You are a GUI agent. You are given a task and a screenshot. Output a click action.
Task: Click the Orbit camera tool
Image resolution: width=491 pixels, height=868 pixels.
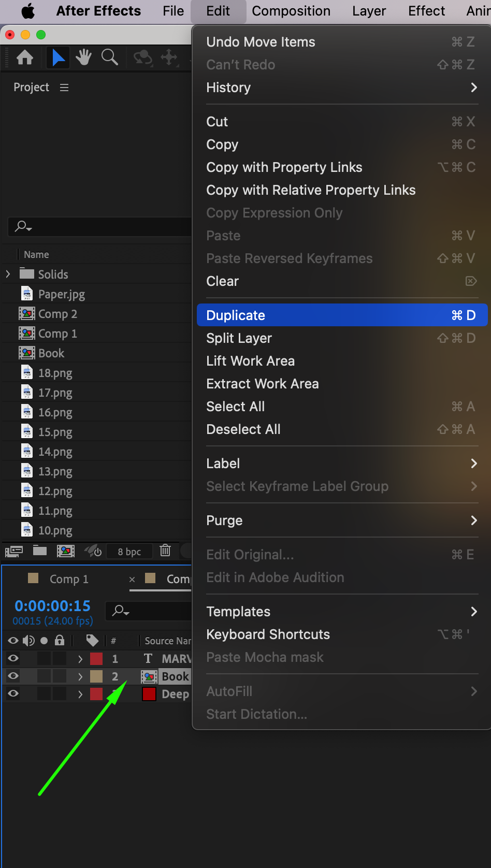(143, 57)
